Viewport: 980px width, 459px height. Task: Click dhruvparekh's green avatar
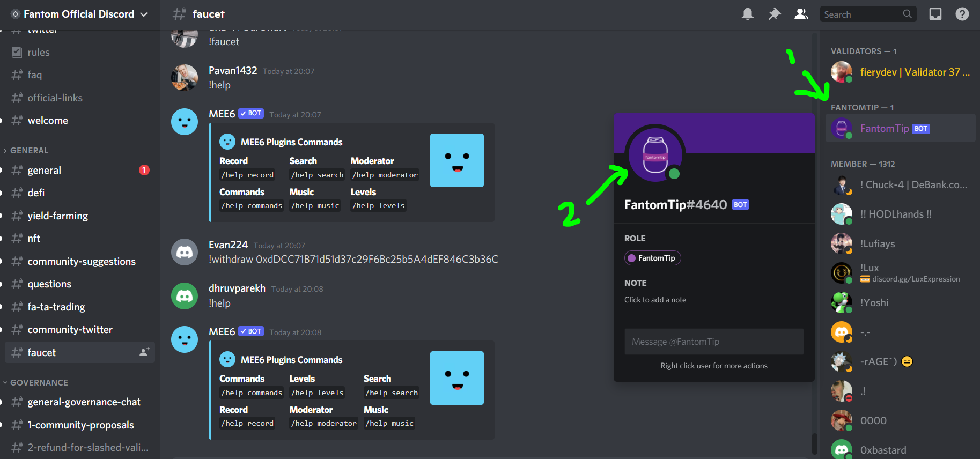(185, 296)
